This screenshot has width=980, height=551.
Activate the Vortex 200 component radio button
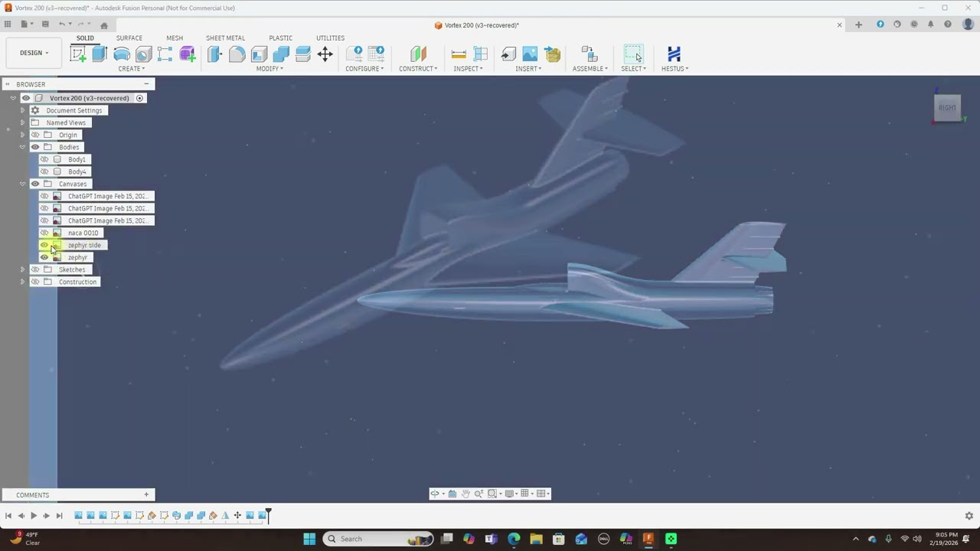point(139,98)
